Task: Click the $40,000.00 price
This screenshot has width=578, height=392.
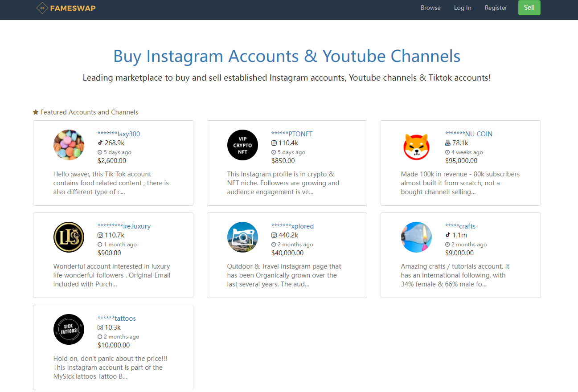Action: pyautogui.click(x=287, y=253)
